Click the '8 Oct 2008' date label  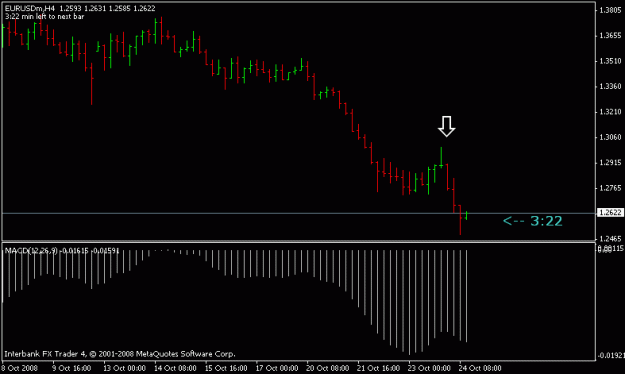point(20,368)
